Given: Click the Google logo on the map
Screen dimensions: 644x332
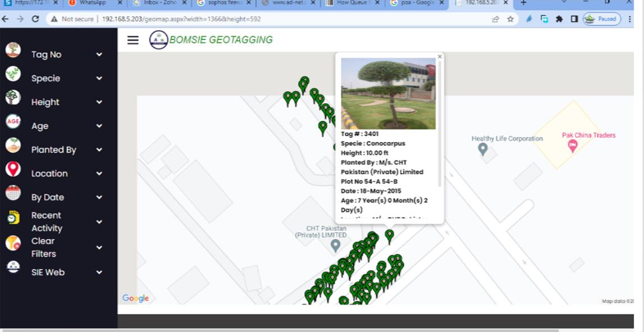Looking at the screenshot, I should coord(134,298).
